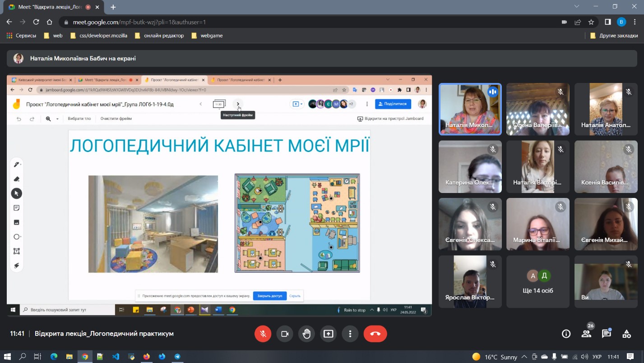Click the present screen icon
Screen dimensions: 644x363
pyautogui.click(x=328, y=334)
